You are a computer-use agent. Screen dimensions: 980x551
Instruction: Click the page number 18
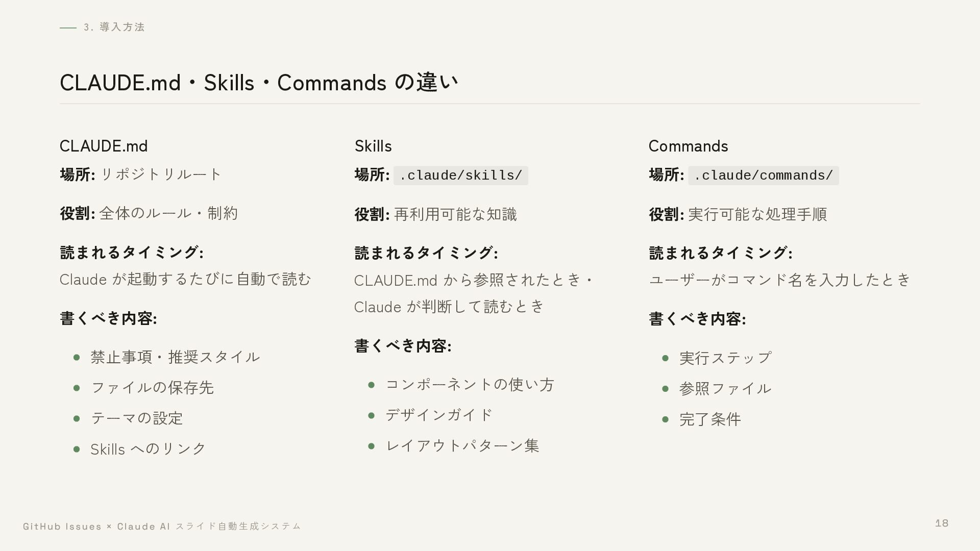click(942, 523)
